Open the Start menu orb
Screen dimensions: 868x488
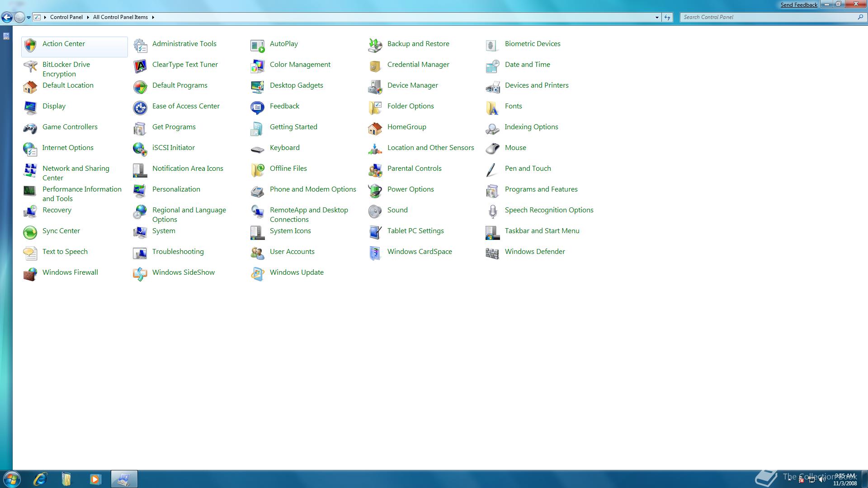pyautogui.click(x=11, y=479)
